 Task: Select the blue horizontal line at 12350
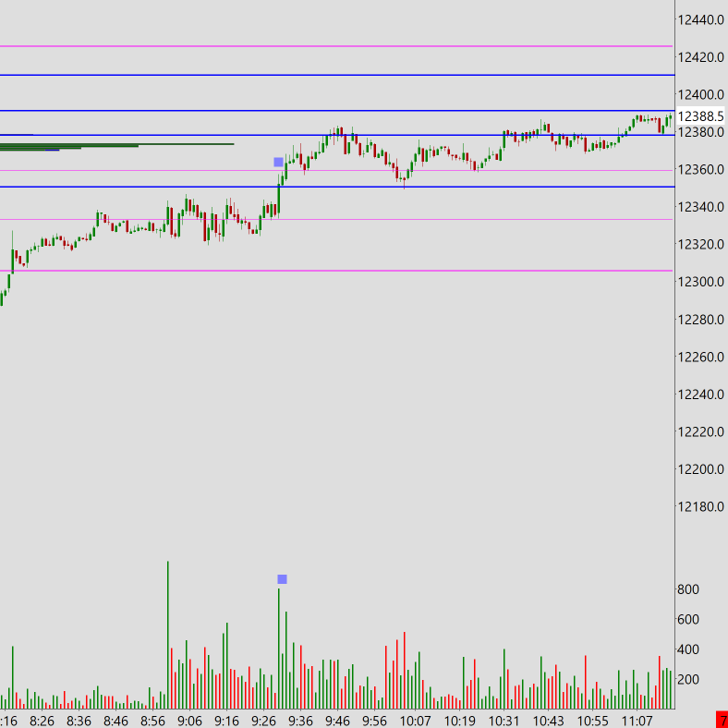pos(337,187)
